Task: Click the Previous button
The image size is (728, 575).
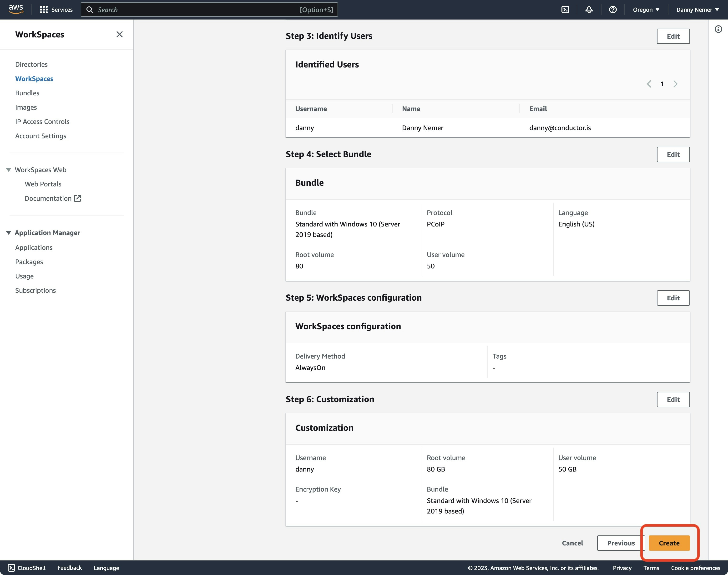Action: coord(621,543)
